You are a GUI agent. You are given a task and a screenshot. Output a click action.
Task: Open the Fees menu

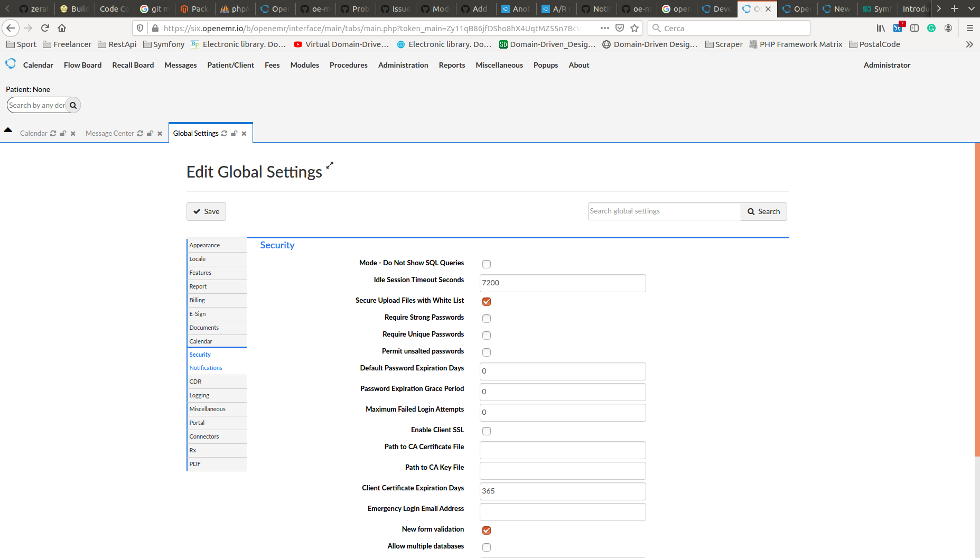(x=272, y=65)
